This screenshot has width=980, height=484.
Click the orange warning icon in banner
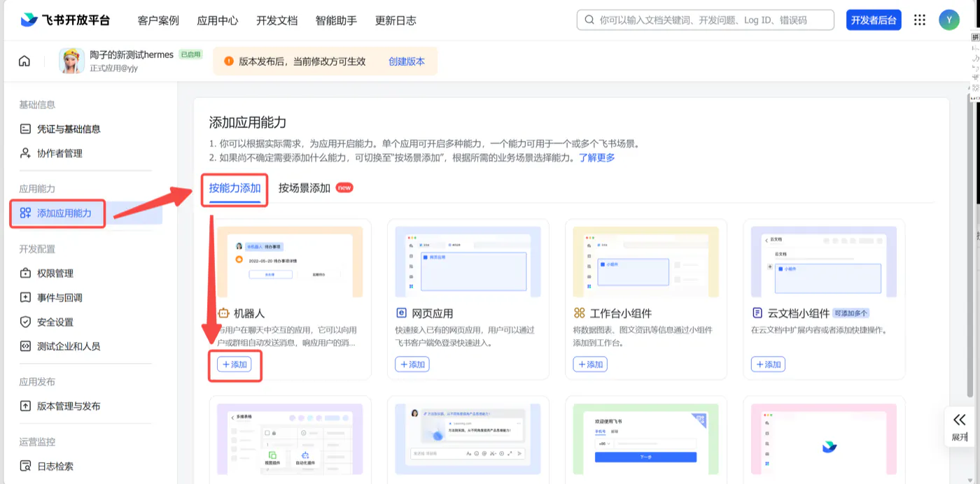click(229, 62)
